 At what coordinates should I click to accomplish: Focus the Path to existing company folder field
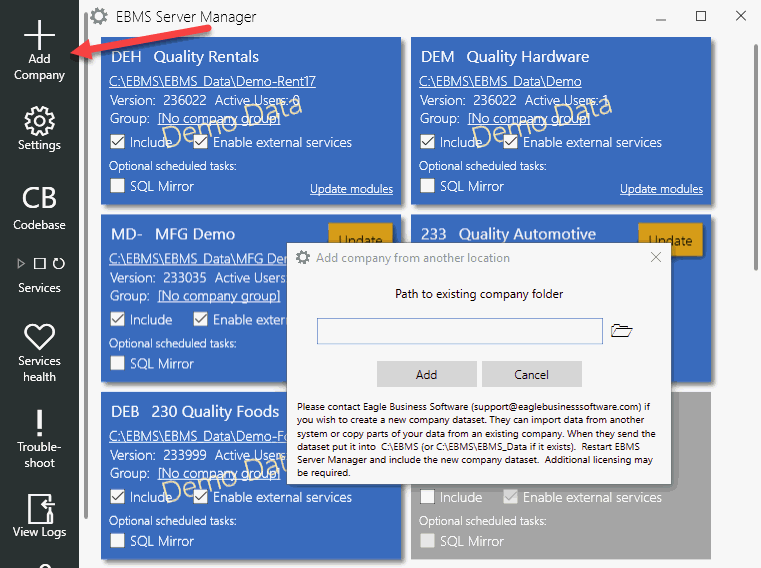(x=460, y=331)
